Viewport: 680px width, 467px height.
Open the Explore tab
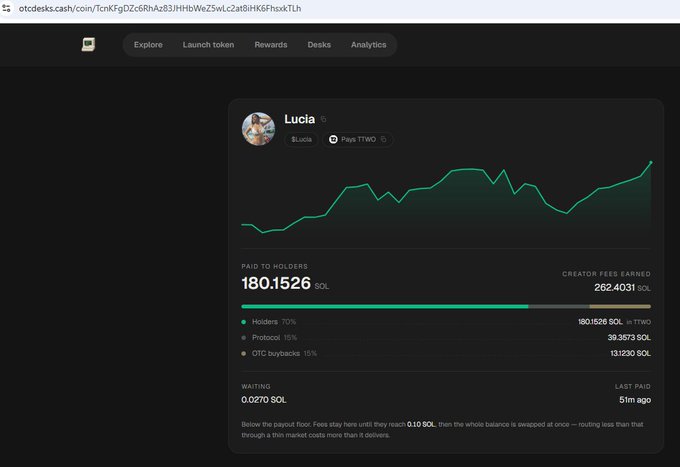click(x=148, y=45)
